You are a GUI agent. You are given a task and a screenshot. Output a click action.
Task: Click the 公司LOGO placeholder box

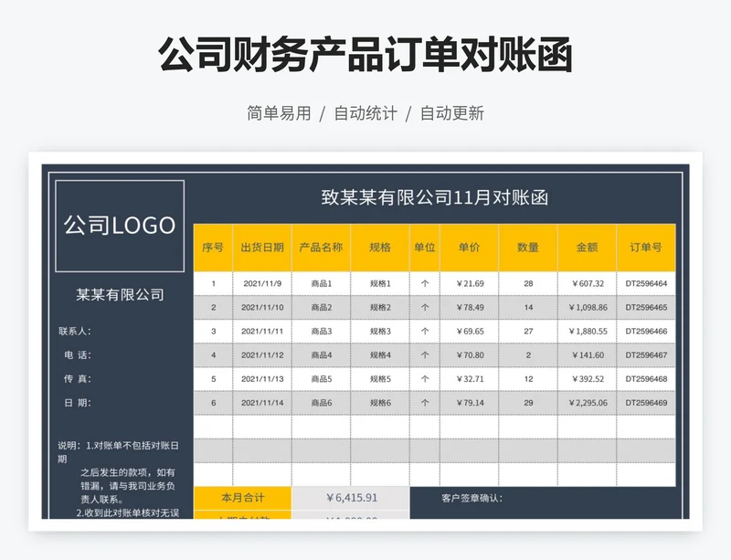[x=120, y=226]
